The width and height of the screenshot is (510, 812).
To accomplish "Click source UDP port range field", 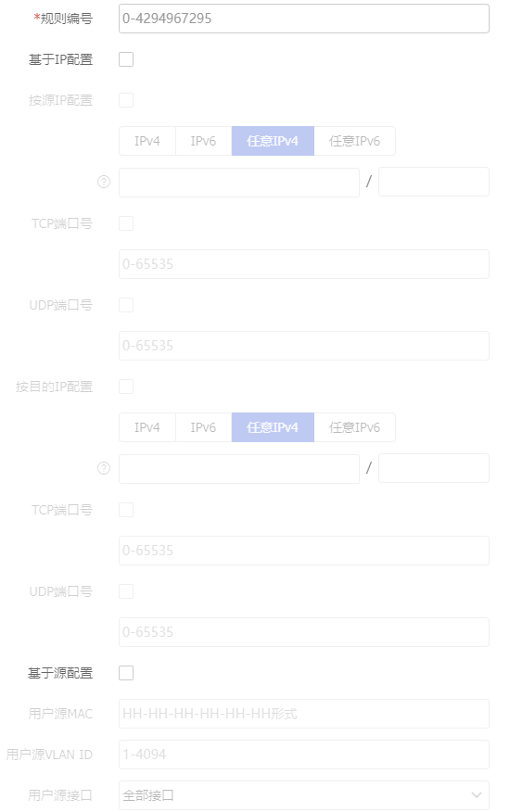I will 304,346.
